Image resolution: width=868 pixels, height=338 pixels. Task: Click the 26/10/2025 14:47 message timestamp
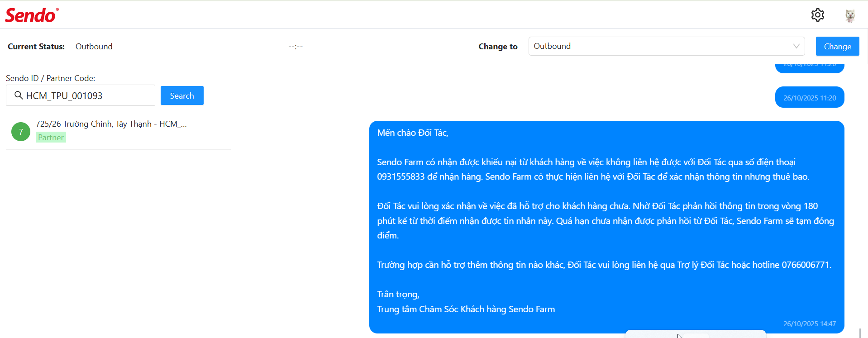[x=810, y=324]
